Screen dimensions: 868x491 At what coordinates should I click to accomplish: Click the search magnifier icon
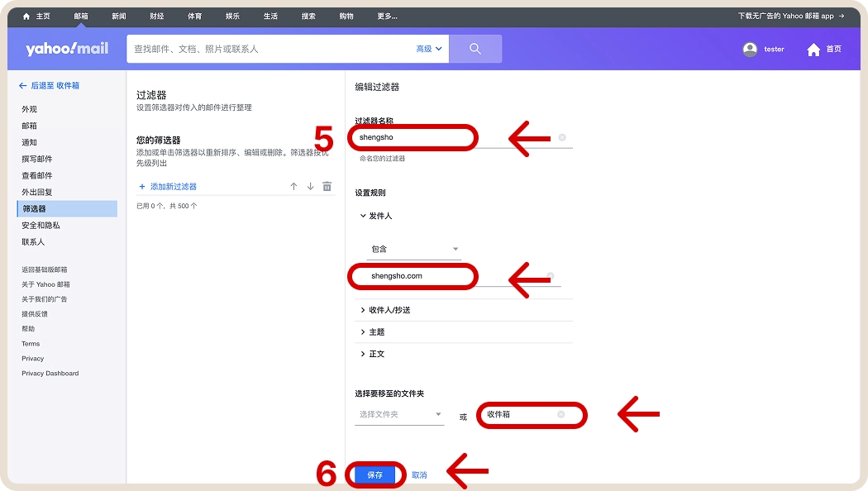click(x=475, y=48)
